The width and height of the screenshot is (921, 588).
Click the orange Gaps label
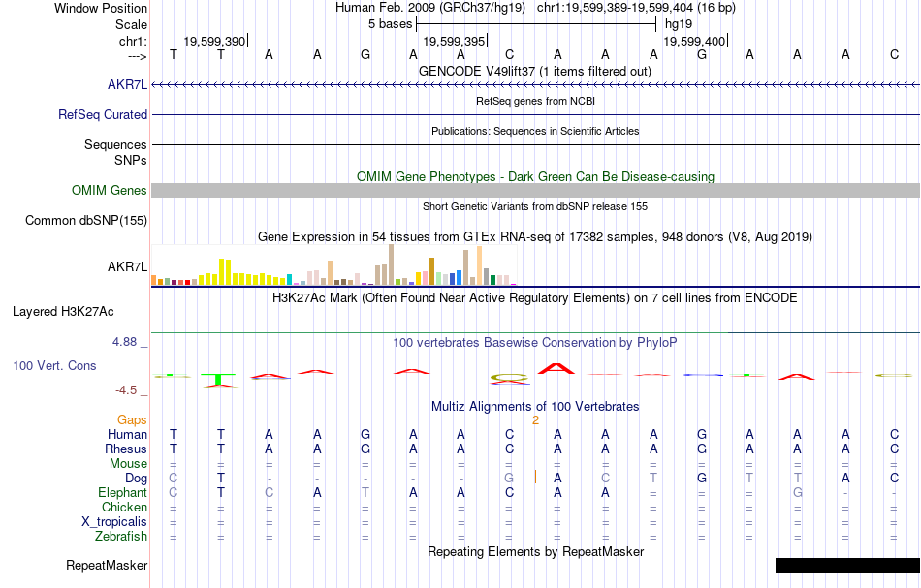click(x=132, y=419)
